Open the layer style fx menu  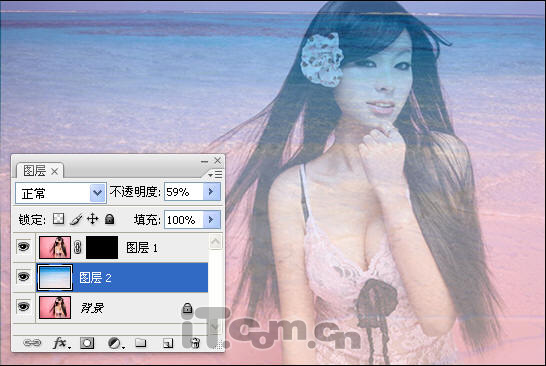[61, 343]
